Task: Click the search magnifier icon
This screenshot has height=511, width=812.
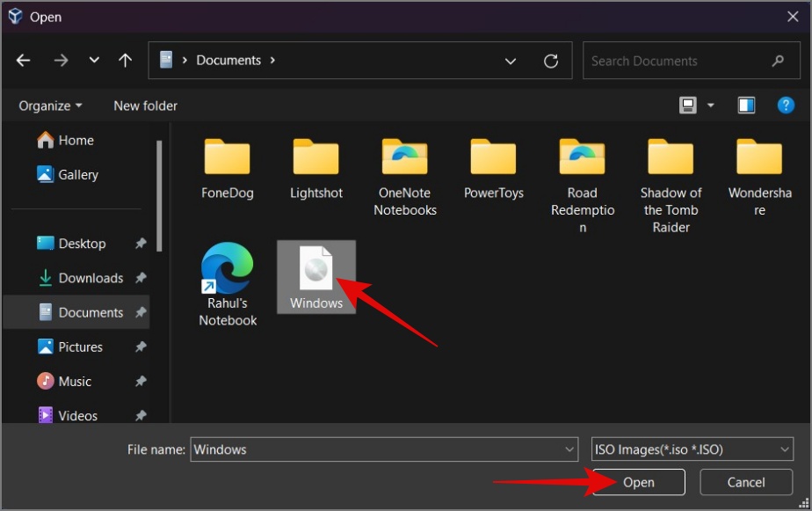Action: pyautogui.click(x=778, y=62)
